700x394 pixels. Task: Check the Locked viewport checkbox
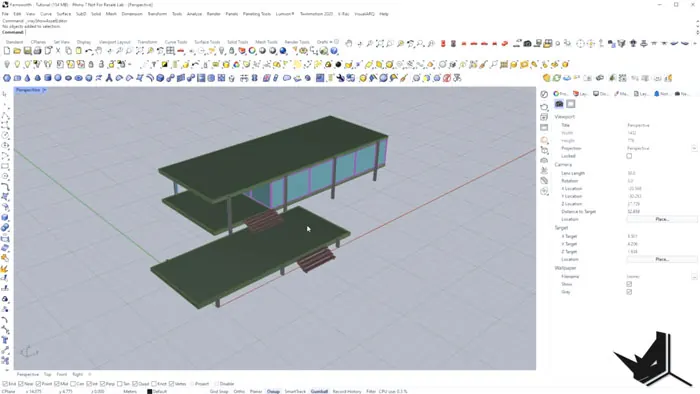(x=629, y=156)
